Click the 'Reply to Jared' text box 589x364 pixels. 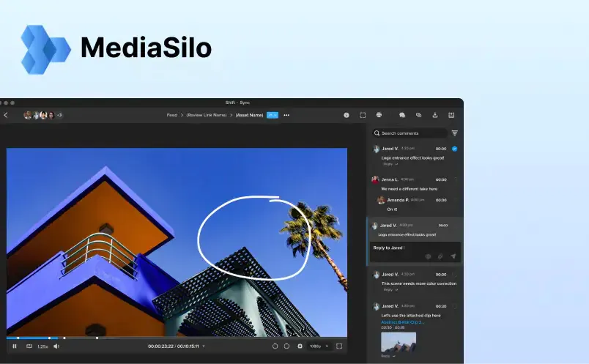415,252
